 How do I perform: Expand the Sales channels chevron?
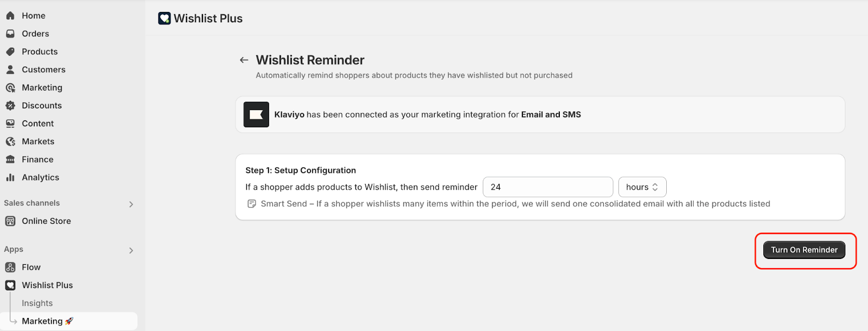[x=131, y=204]
